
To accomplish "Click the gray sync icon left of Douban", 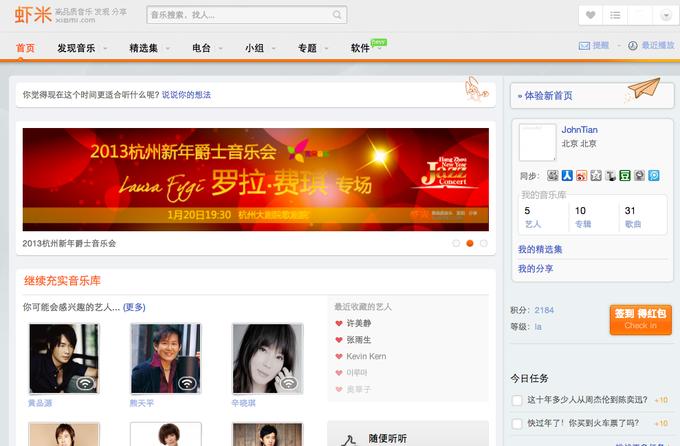I will click(x=611, y=175).
